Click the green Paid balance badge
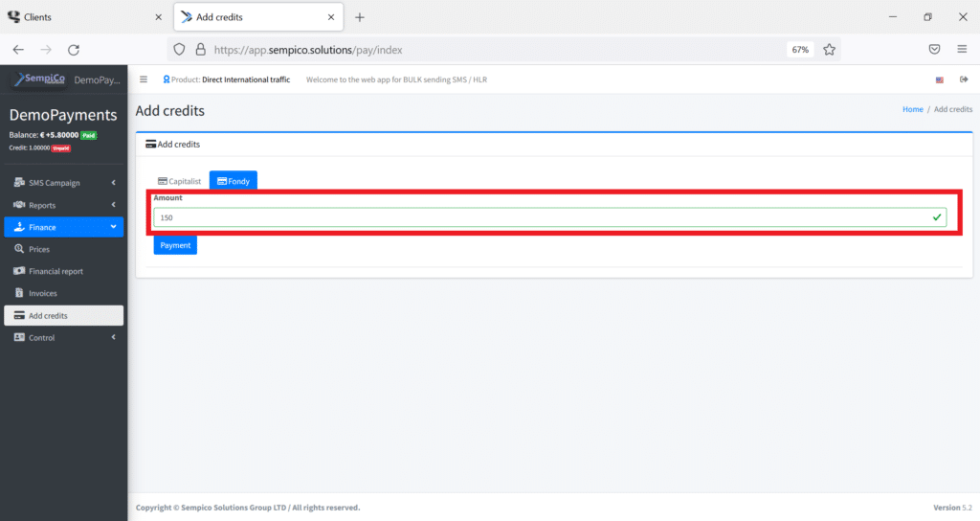 tap(88, 135)
